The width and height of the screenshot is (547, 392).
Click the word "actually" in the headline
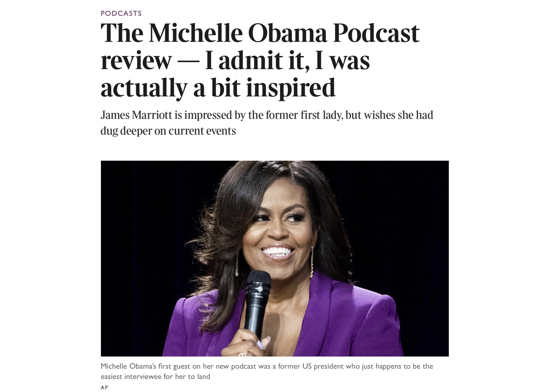[x=144, y=87]
